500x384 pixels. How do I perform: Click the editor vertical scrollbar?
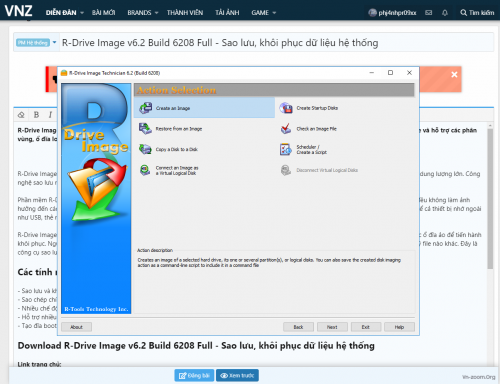(x=490, y=198)
